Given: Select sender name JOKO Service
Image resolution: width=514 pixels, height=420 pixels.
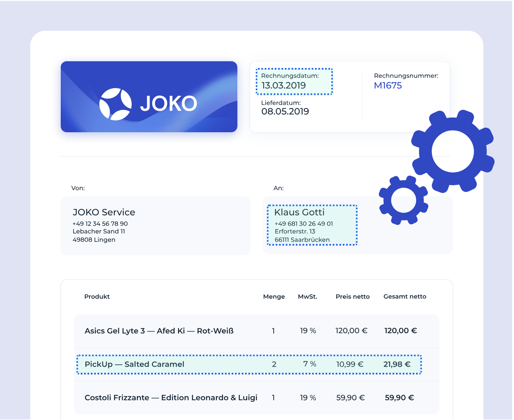Looking at the screenshot, I should coord(104,212).
